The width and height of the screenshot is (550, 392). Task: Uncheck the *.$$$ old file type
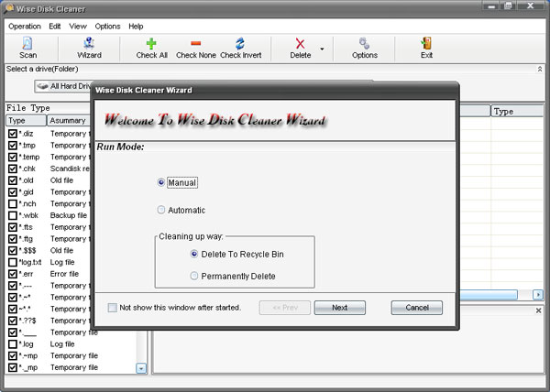[13, 250]
